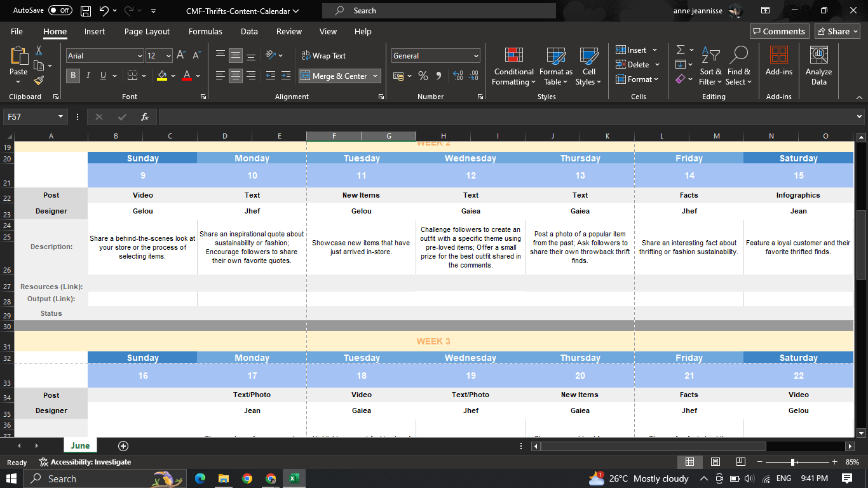Click Sort & Filter button

pos(710,66)
